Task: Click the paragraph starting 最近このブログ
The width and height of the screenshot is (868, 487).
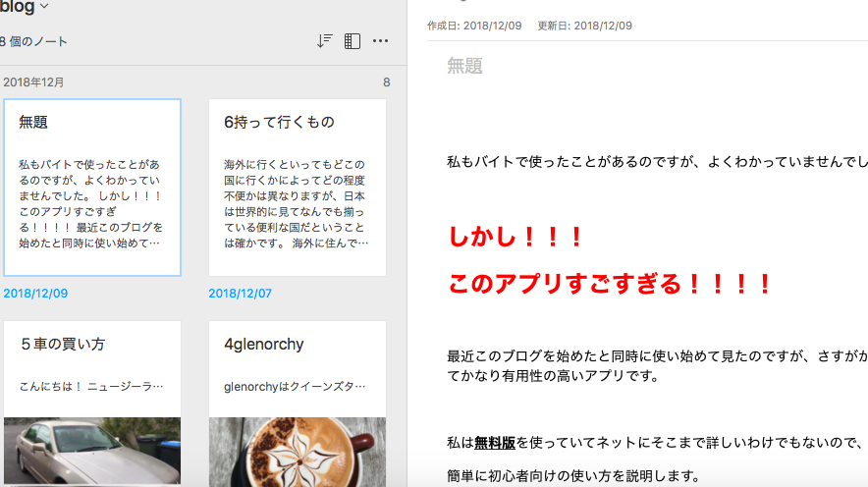Action: tap(657, 366)
